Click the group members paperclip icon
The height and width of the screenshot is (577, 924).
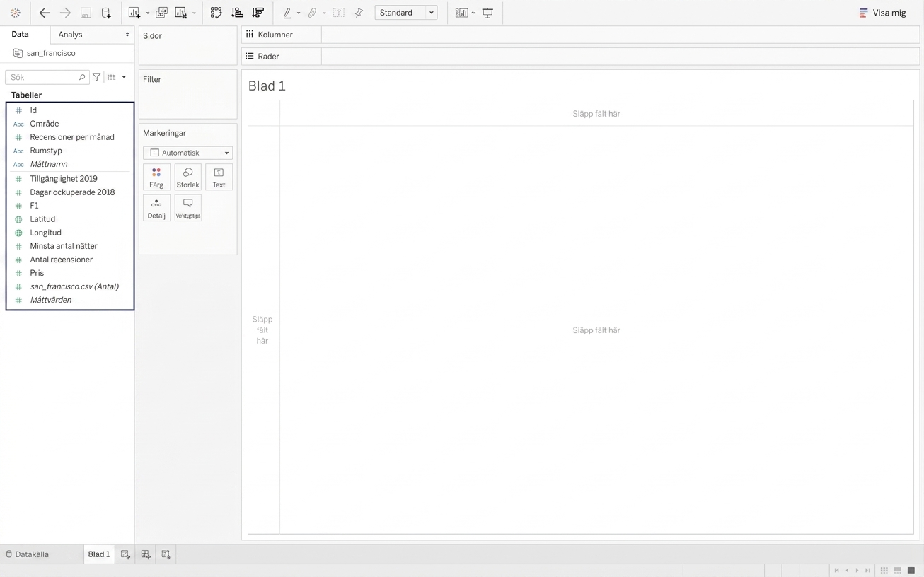(312, 13)
